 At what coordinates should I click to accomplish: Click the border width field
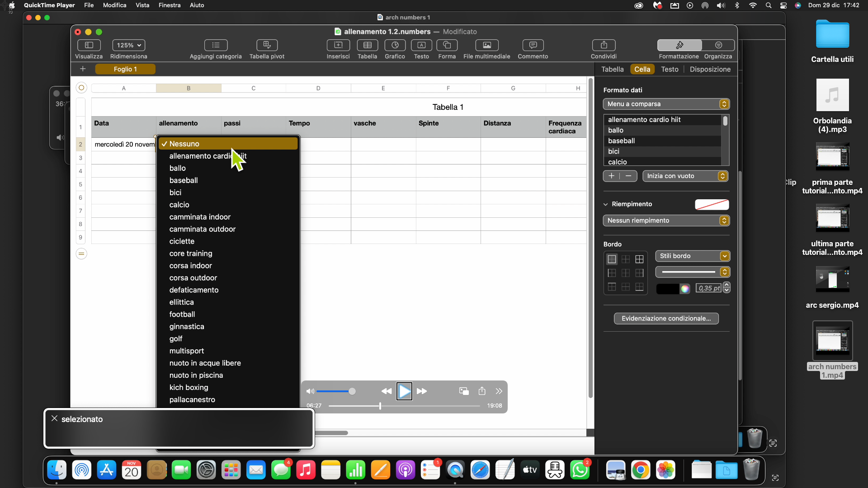click(709, 288)
